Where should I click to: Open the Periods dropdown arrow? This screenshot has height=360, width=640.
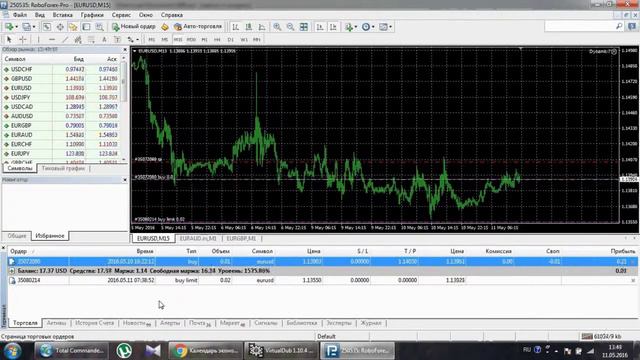click(x=373, y=27)
